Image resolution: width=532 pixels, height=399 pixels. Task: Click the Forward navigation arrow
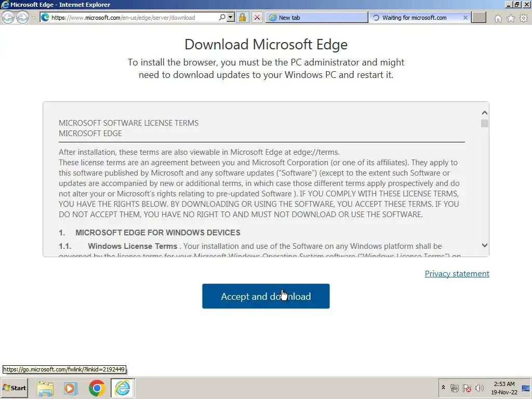click(23, 17)
